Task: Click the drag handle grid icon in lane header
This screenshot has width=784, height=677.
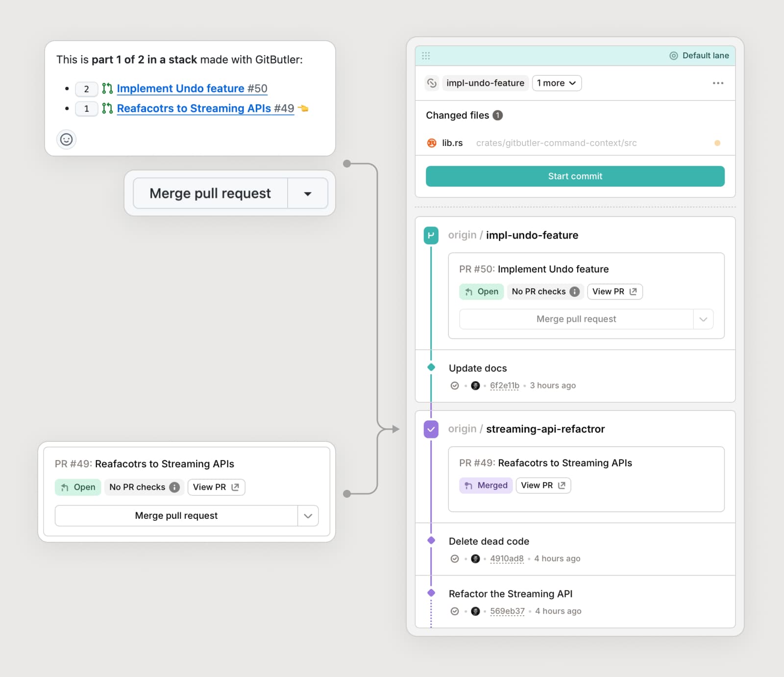Action: click(x=426, y=56)
